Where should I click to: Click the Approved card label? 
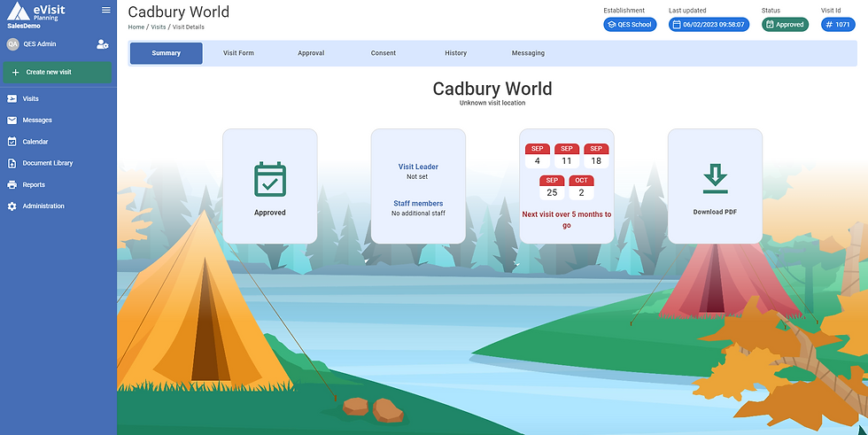(x=270, y=213)
